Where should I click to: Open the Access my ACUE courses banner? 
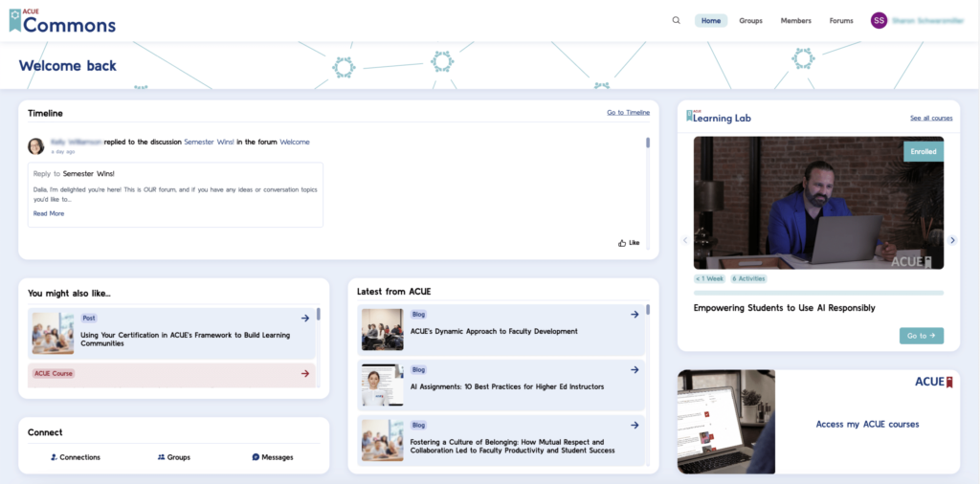(x=818, y=423)
